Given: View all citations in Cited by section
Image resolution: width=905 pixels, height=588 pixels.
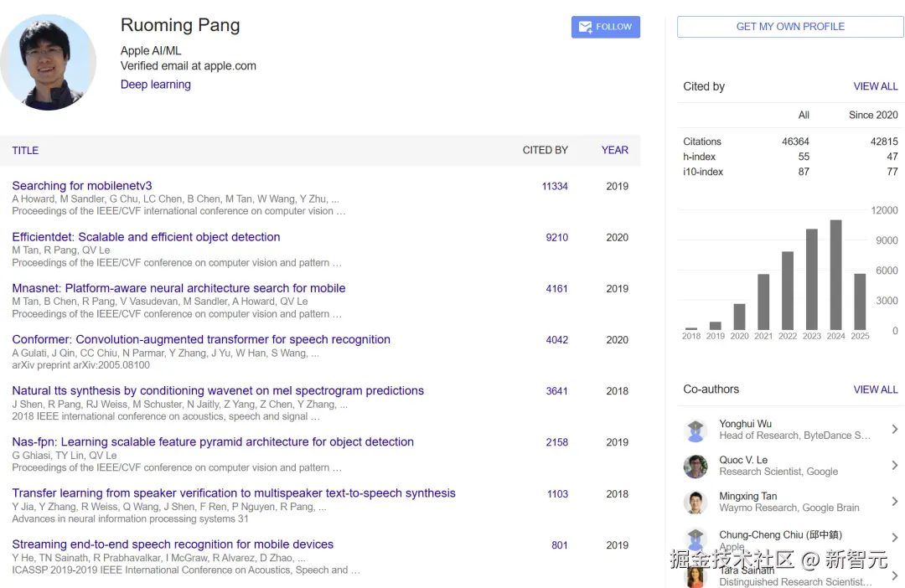Looking at the screenshot, I should point(876,86).
